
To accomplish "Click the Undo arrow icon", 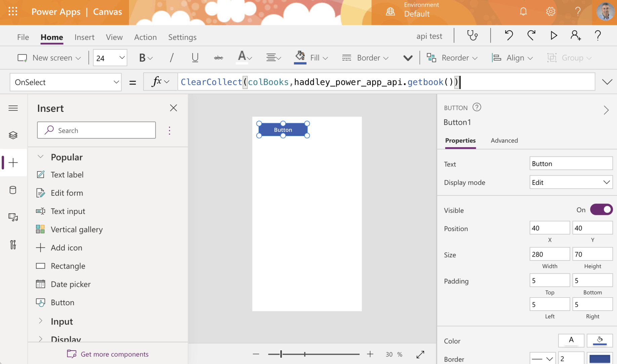I will coord(509,36).
